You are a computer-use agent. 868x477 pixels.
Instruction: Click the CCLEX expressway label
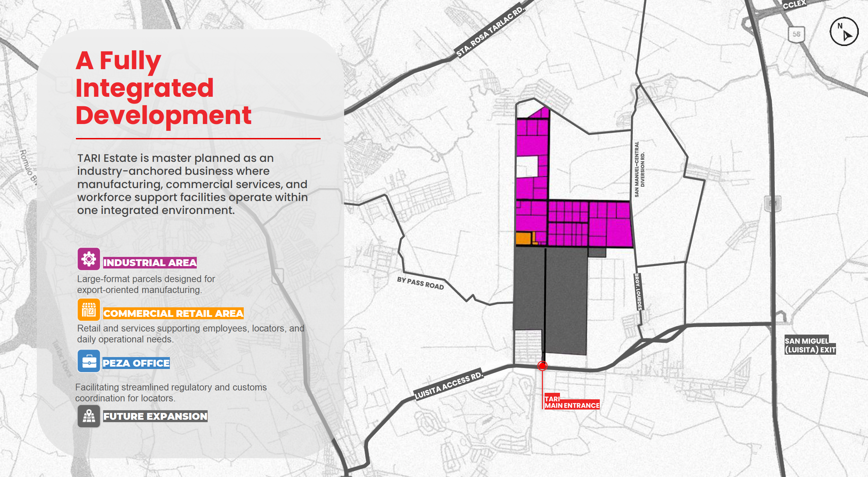pyautogui.click(x=794, y=4)
